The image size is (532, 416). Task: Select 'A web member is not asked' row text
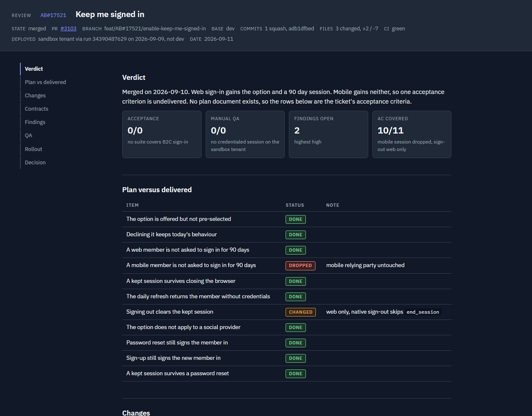(x=188, y=250)
